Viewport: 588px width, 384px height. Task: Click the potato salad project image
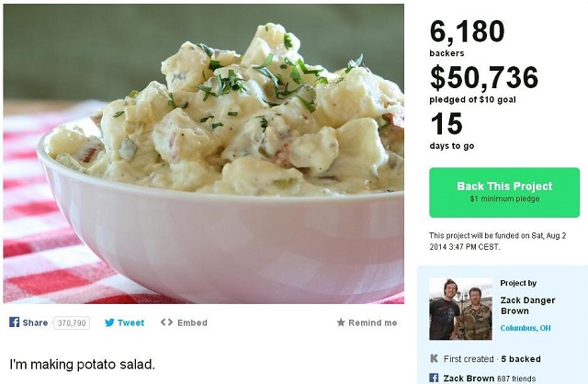point(203,152)
